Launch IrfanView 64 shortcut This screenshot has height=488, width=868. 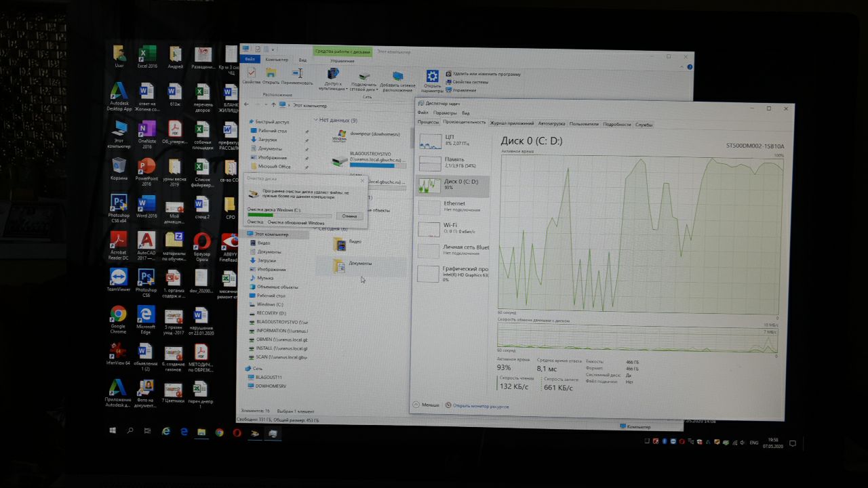pos(119,354)
